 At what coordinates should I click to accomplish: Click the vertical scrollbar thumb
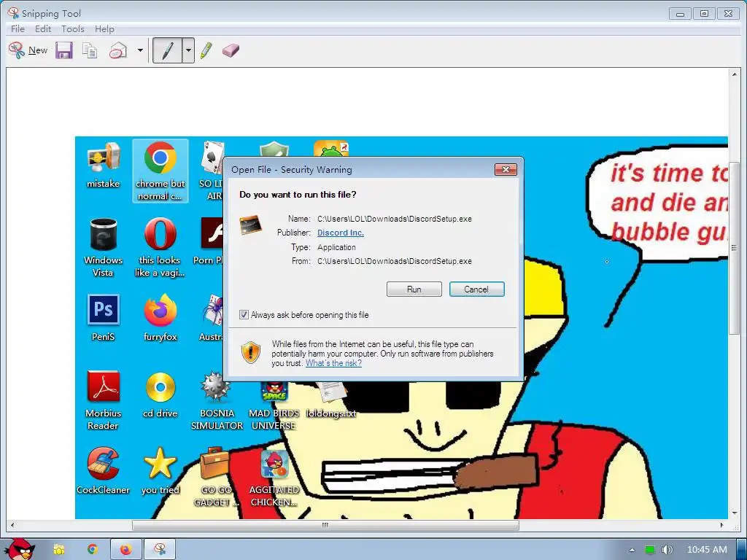pos(734,248)
